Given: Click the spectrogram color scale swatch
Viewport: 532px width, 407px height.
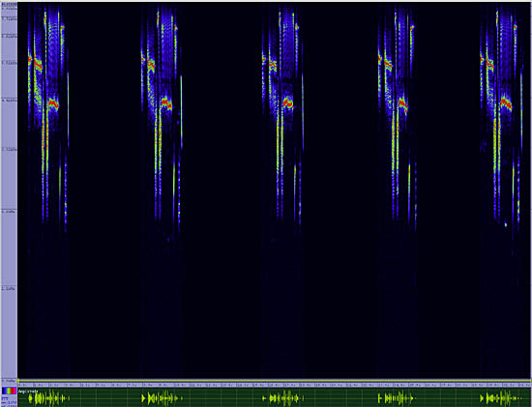Looking at the screenshot, I should point(9,391).
